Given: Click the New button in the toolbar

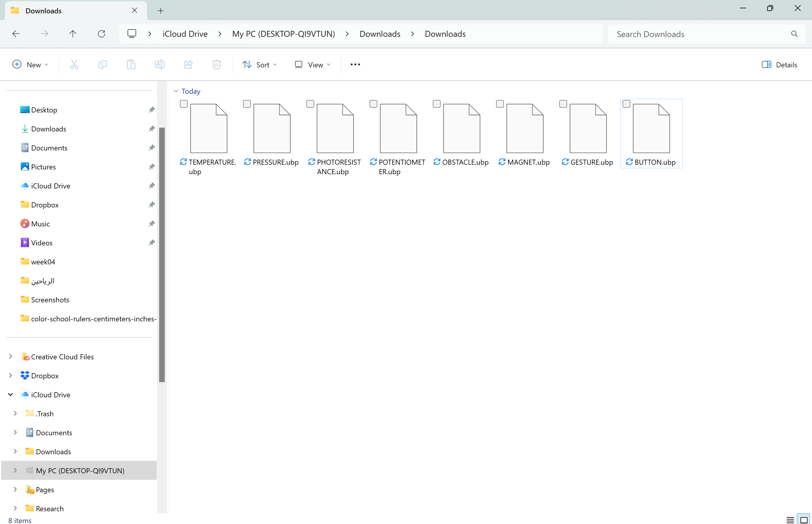Looking at the screenshot, I should pos(30,64).
